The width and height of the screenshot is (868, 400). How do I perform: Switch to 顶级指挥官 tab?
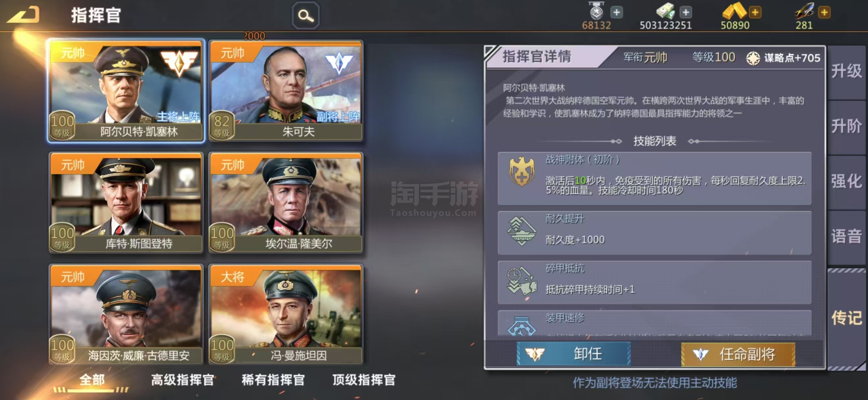click(x=364, y=380)
